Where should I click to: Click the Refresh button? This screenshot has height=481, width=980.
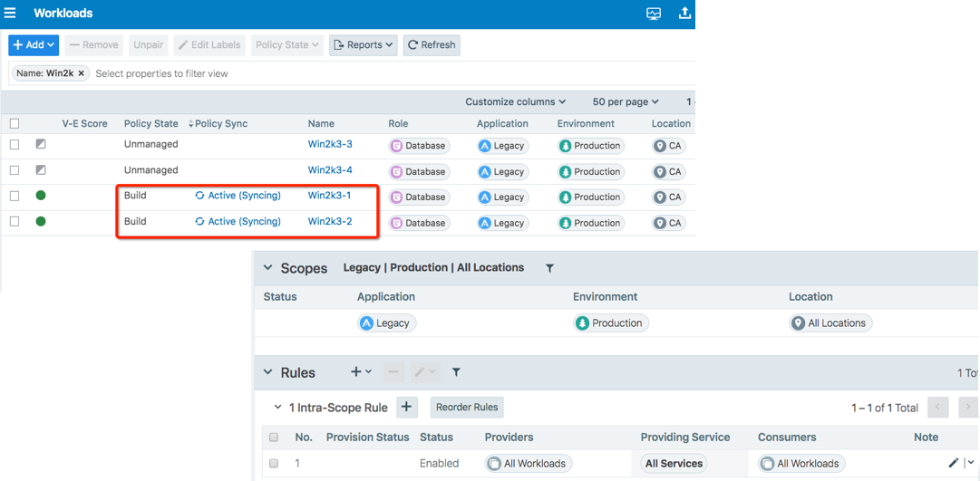[x=432, y=44]
